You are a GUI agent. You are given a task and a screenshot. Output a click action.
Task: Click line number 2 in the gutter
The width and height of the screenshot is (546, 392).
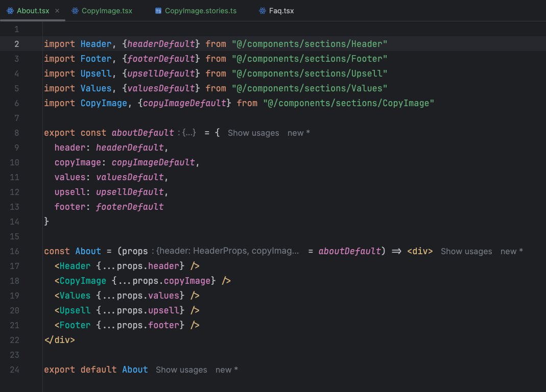click(17, 44)
